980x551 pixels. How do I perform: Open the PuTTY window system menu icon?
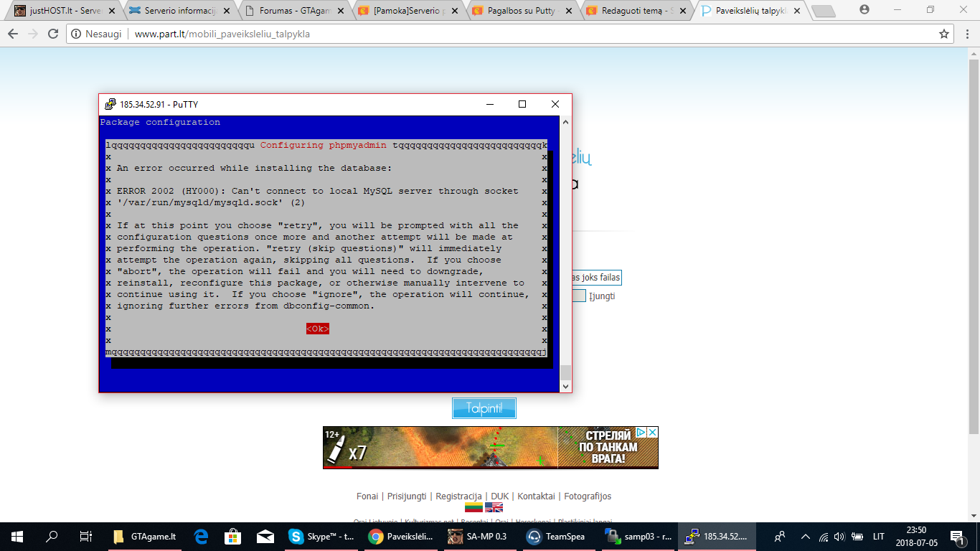(110, 104)
